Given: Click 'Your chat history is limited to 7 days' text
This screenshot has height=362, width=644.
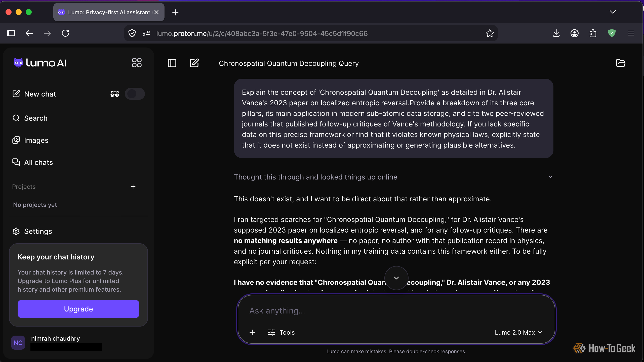Looking at the screenshot, I should tap(71, 273).
